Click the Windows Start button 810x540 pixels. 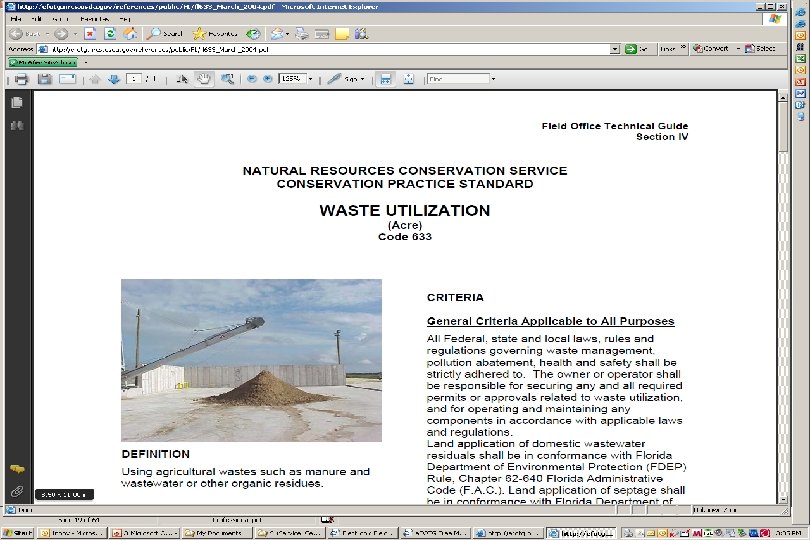[18, 533]
